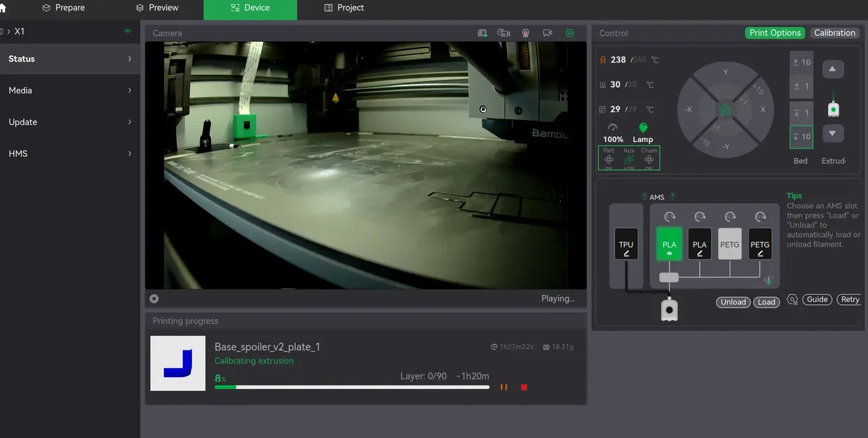Toggle the Cham chamber fan
The image size is (868, 438).
649,158
